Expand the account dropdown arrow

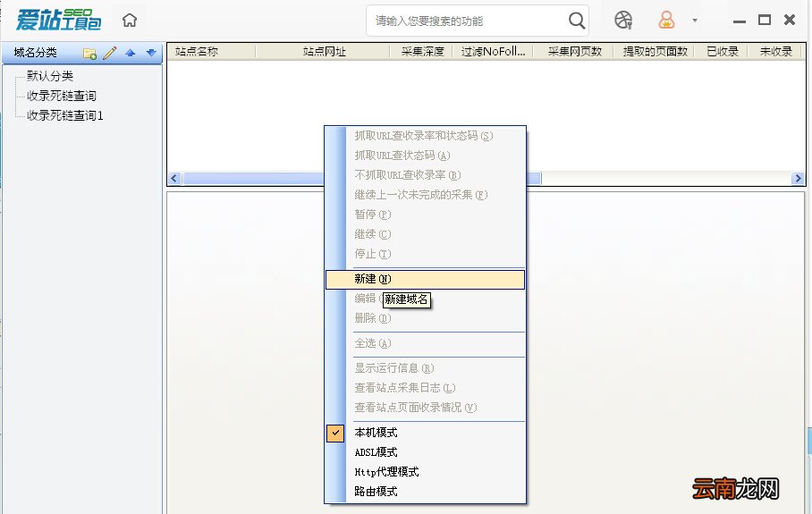click(695, 21)
